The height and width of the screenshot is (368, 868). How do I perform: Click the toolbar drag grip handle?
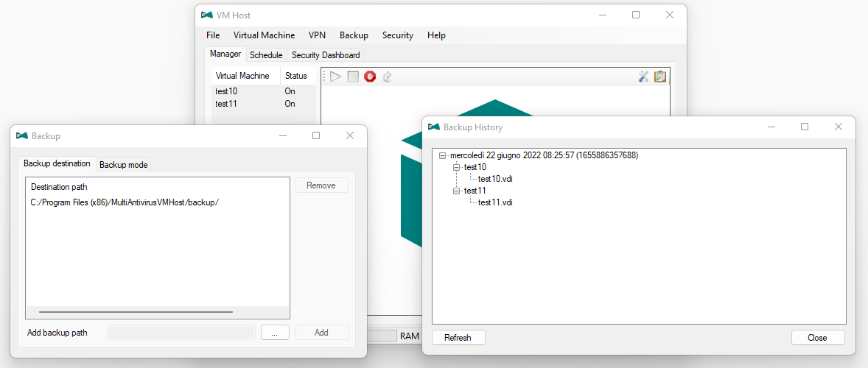[x=324, y=77]
